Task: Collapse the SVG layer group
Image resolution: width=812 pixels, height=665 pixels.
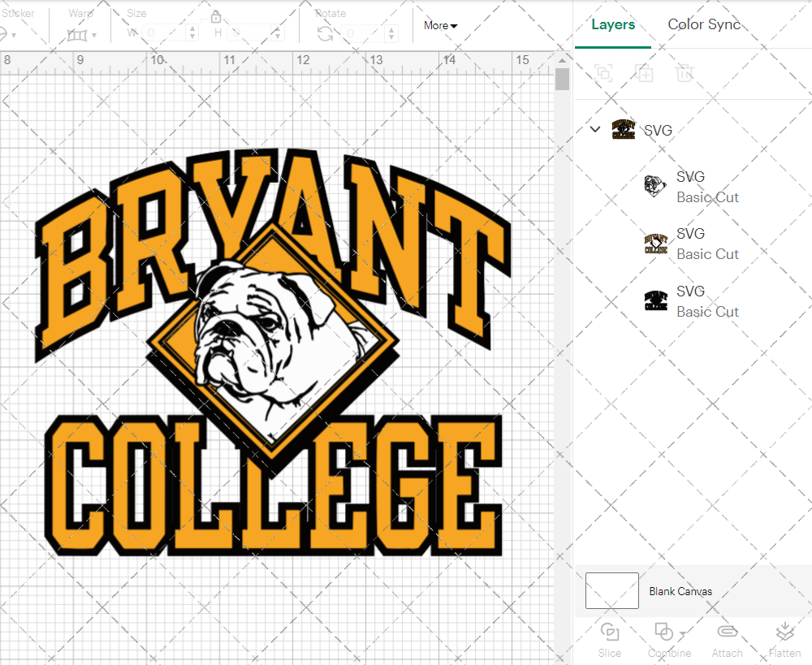Action: click(x=595, y=129)
